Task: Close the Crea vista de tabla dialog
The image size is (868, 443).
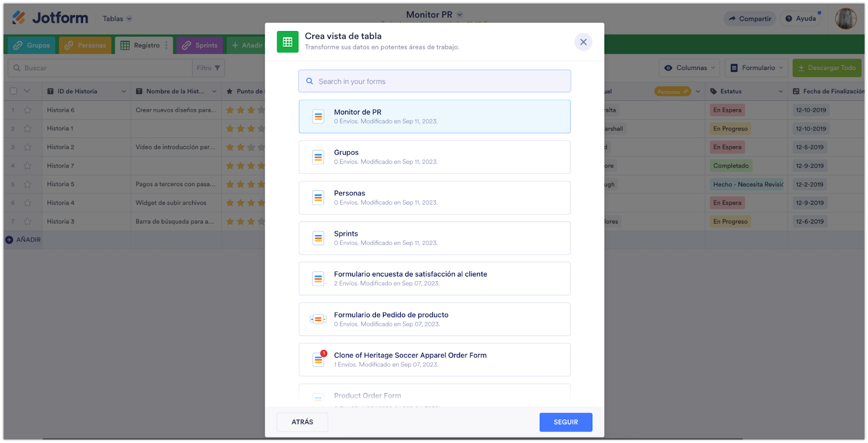Action: point(583,42)
